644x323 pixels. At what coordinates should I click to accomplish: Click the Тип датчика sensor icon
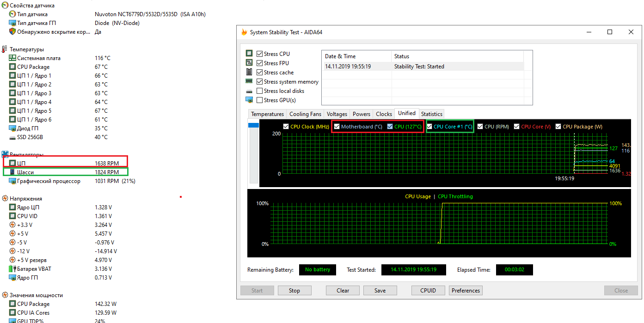pyautogui.click(x=12, y=14)
